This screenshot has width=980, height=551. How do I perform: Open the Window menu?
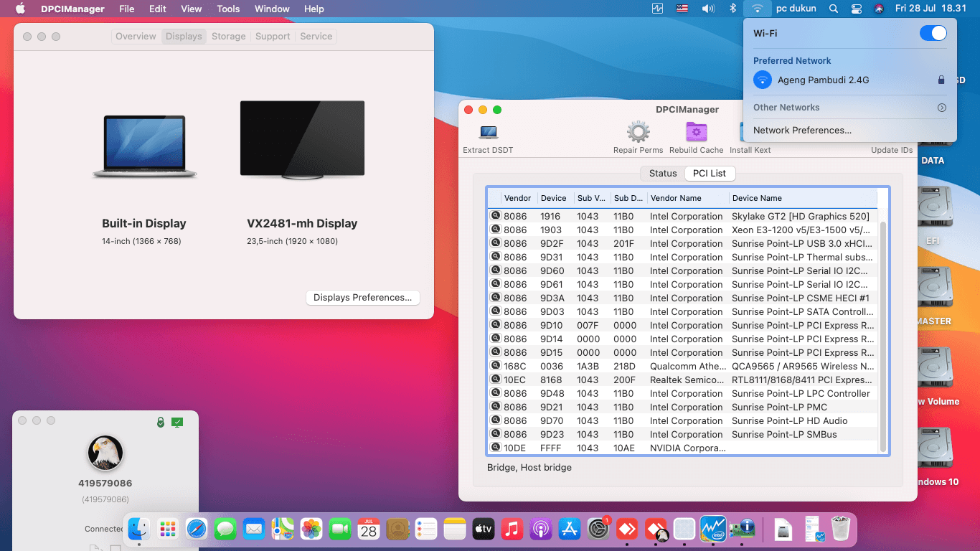tap(272, 9)
